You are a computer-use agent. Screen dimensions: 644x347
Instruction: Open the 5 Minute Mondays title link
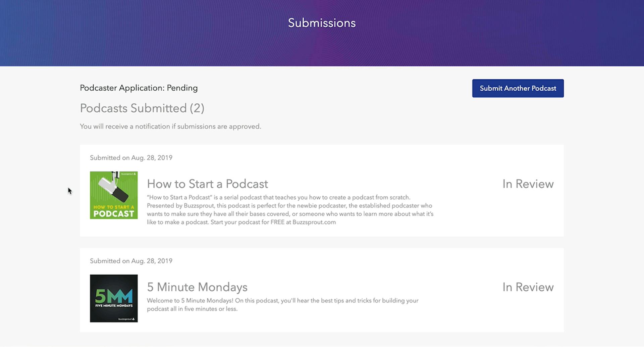197,287
